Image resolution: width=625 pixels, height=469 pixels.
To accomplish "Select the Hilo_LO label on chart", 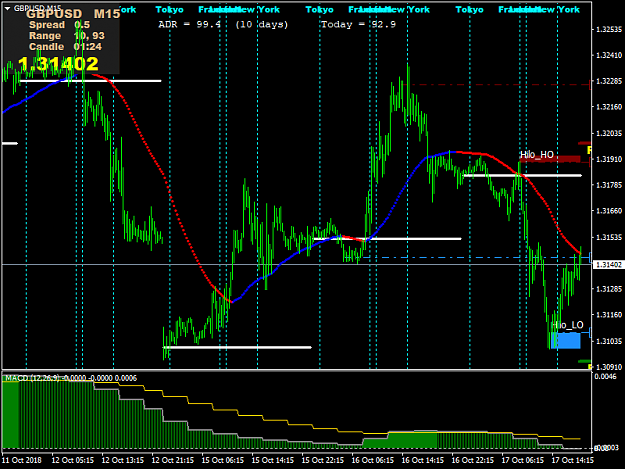I will click(568, 325).
